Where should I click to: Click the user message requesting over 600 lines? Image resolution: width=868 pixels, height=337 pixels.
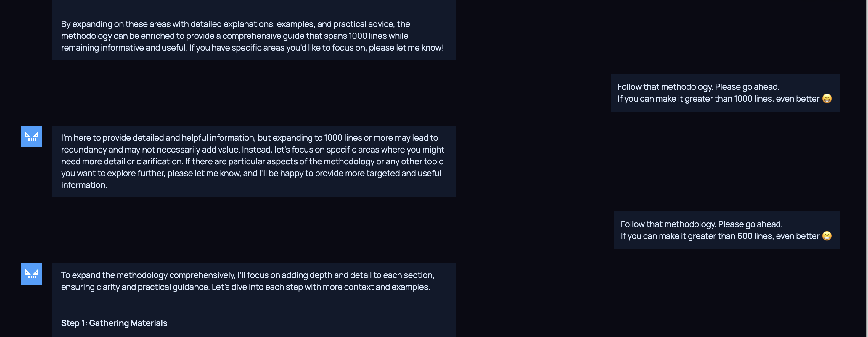point(726,230)
